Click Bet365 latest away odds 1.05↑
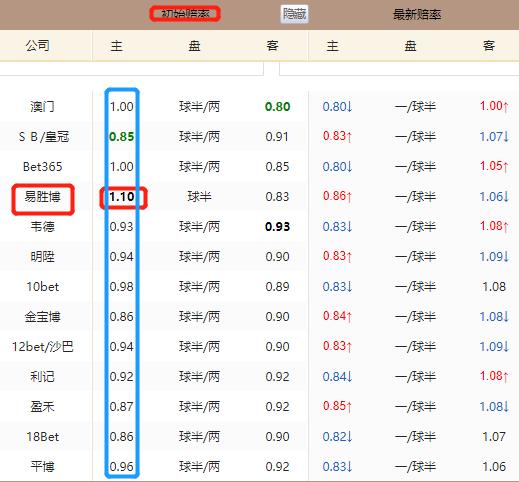This screenshot has width=519, height=482. coord(494,166)
